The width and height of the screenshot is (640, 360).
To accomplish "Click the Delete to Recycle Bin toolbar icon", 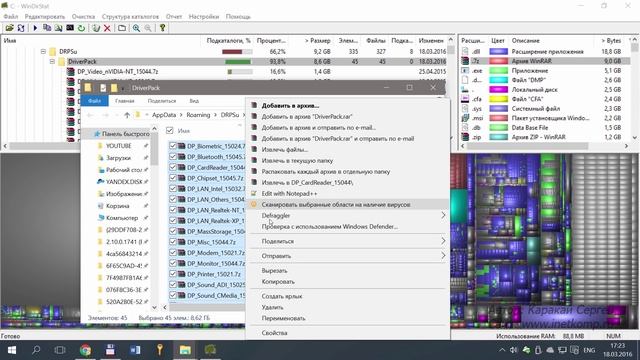I will [x=96, y=28].
